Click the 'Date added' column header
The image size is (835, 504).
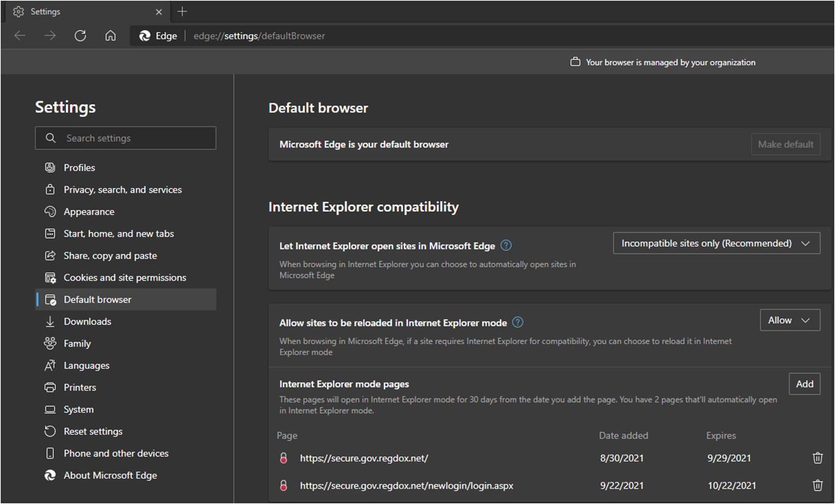coord(623,436)
